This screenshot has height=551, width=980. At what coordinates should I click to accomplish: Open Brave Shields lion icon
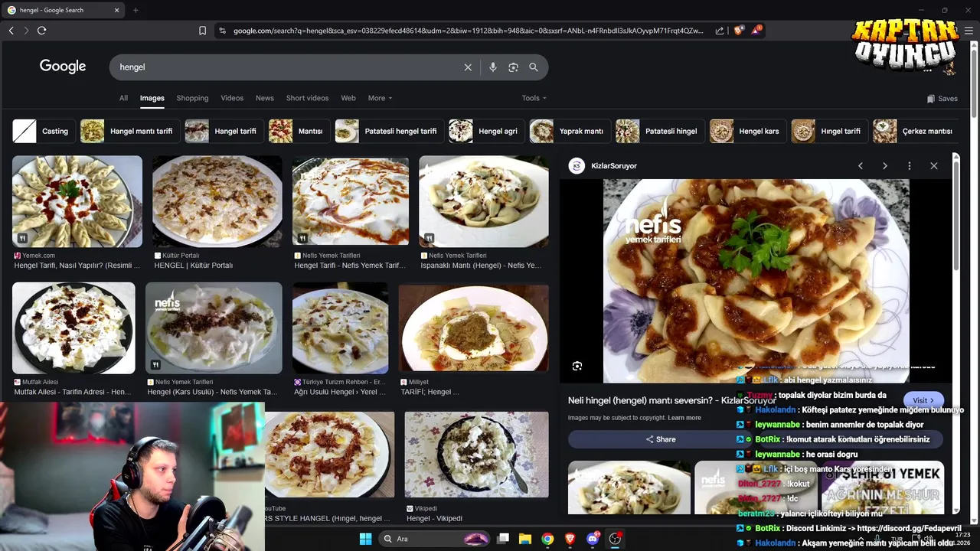pyautogui.click(x=738, y=31)
